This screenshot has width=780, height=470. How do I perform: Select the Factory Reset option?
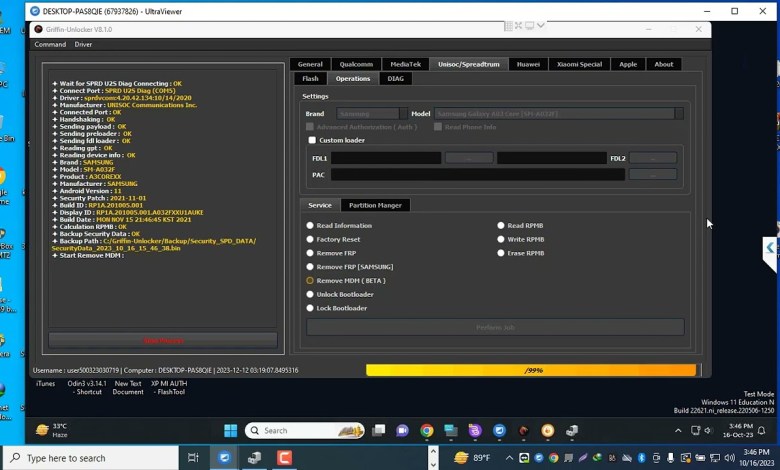pos(310,239)
